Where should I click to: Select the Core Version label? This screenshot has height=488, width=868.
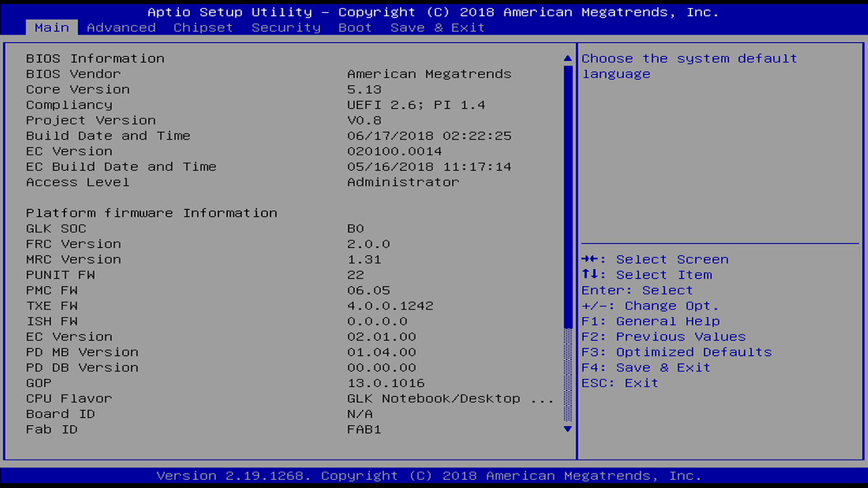(78, 89)
